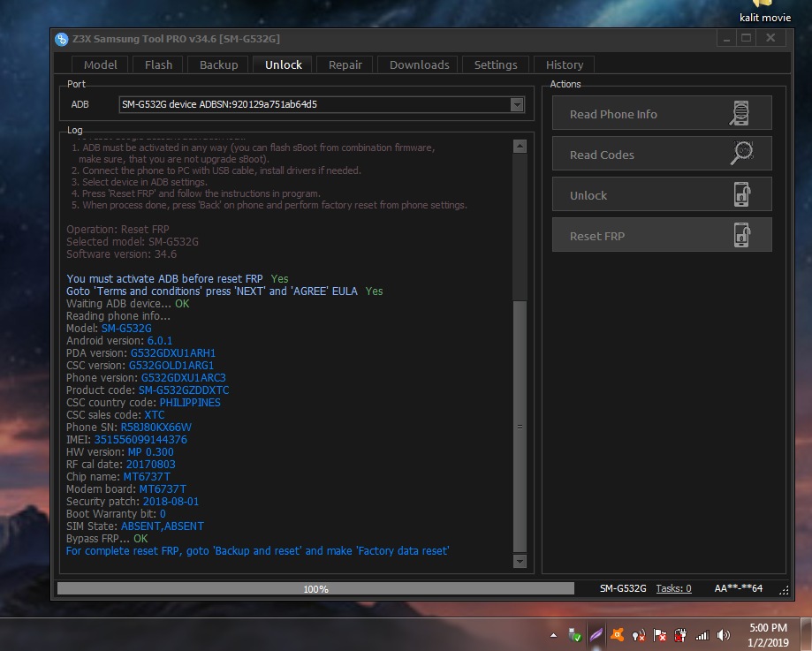Click the Android version 6.0.1 value
The image size is (812, 651).
coord(160,341)
